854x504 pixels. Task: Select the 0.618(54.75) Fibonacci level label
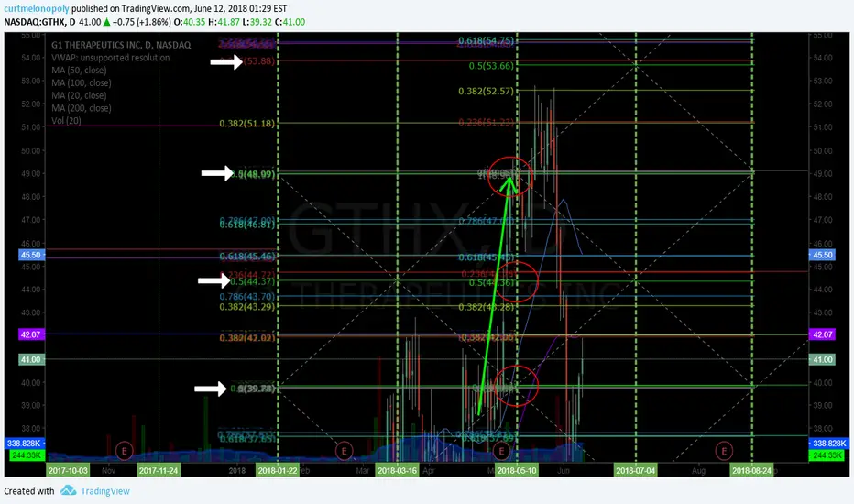click(486, 41)
